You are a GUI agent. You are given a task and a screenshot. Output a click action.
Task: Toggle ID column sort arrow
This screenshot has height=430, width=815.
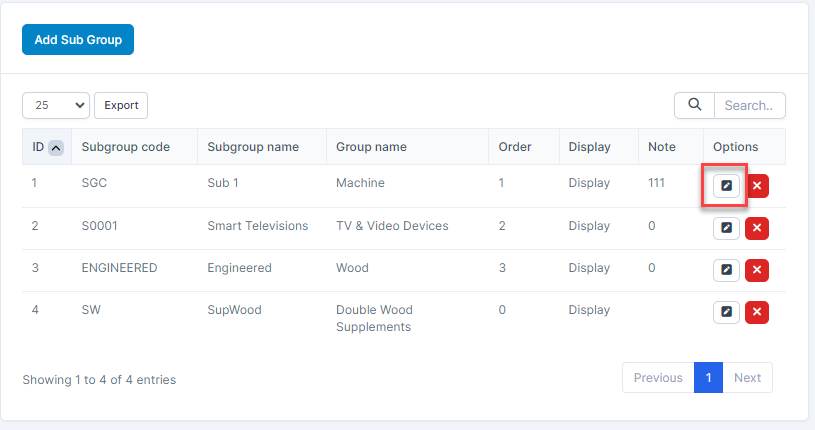(x=56, y=147)
